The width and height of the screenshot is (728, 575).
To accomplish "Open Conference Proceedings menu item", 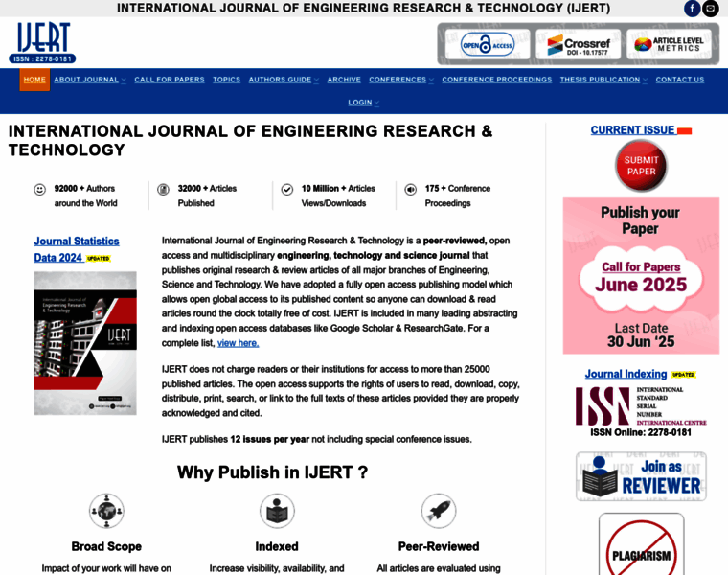I will (497, 80).
